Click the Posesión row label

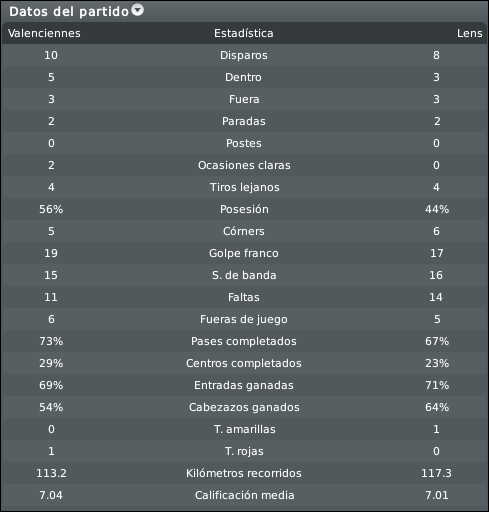pos(244,209)
